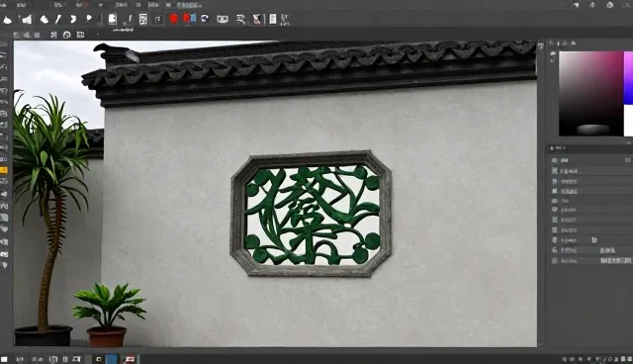Select the yellow highlighted tool in left toolbox
The image size is (633, 364).
point(4,170)
